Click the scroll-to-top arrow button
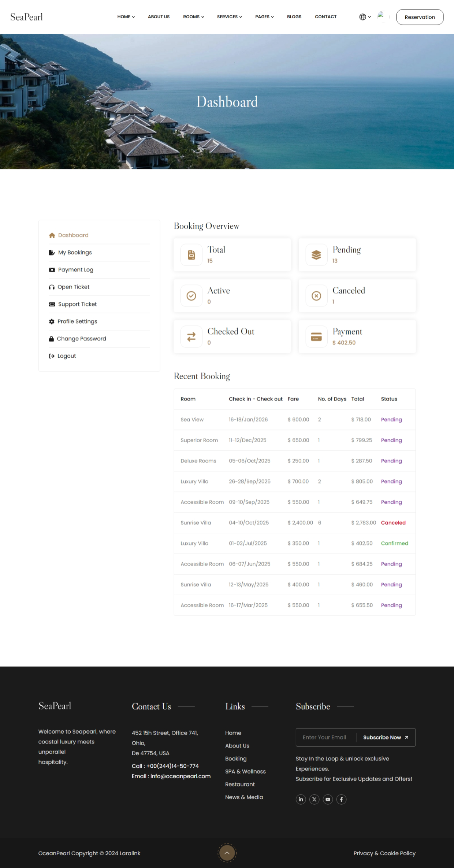This screenshot has width=454, height=868. pos(227,853)
